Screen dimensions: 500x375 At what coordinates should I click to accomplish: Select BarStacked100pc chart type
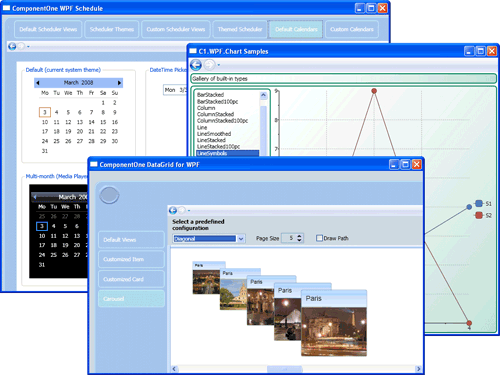[x=217, y=101]
